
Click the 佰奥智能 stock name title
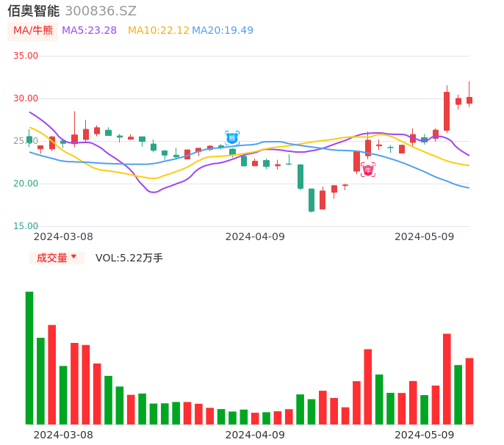coord(33,11)
